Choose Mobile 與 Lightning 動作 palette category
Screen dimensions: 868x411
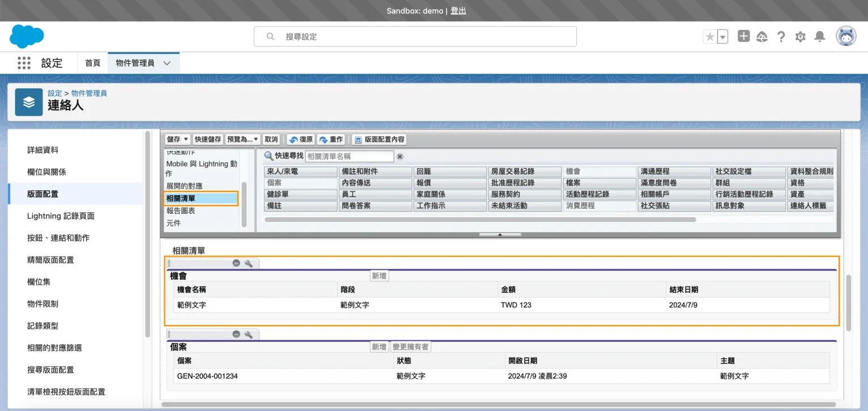pyautogui.click(x=202, y=169)
